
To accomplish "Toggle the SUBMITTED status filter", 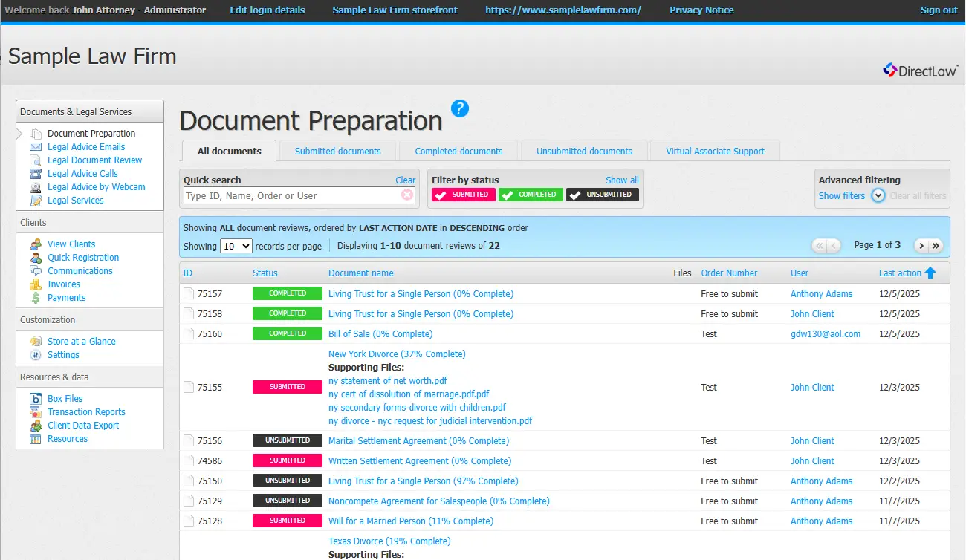I will tap(462, 194).
